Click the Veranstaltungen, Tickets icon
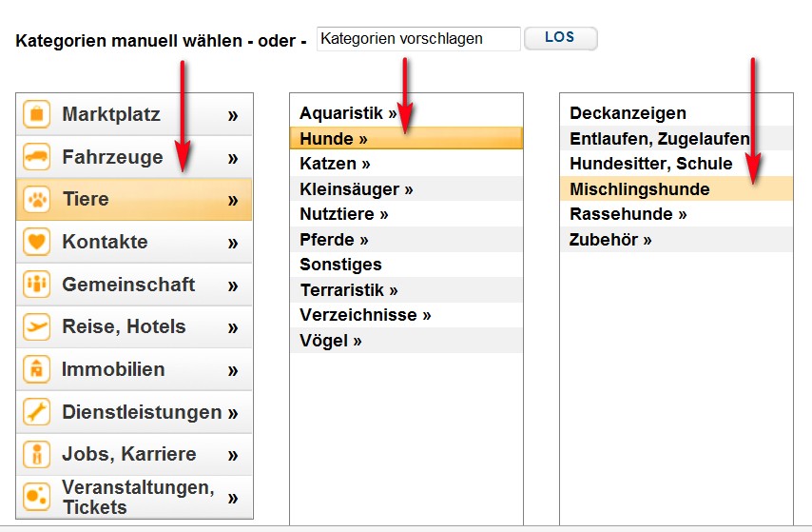812x532 pixels. (x=37, y=497)
